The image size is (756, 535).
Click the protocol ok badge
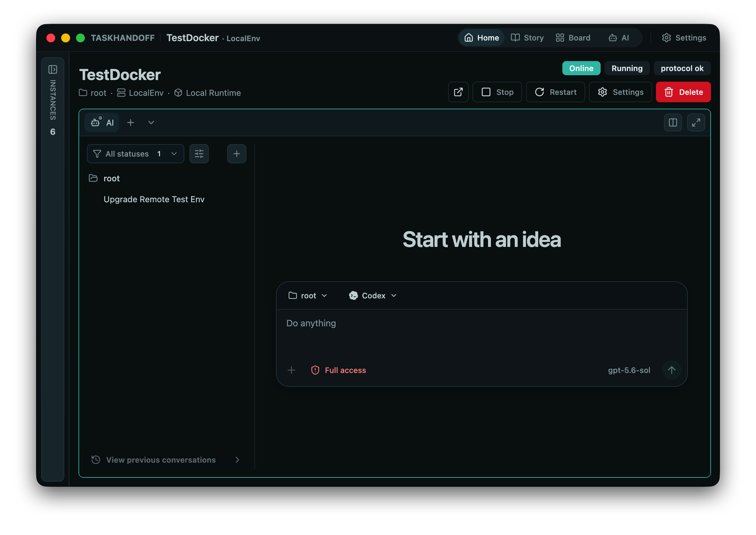pos(682,68)
